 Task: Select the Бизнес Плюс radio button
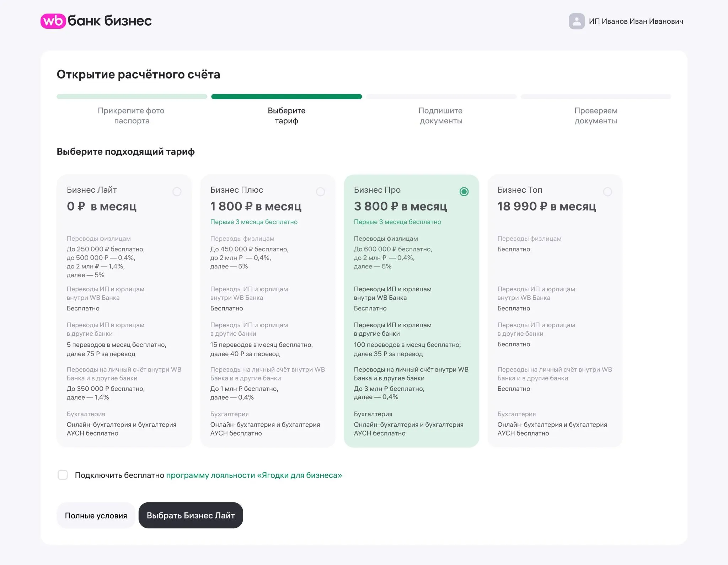coord(320,192)
